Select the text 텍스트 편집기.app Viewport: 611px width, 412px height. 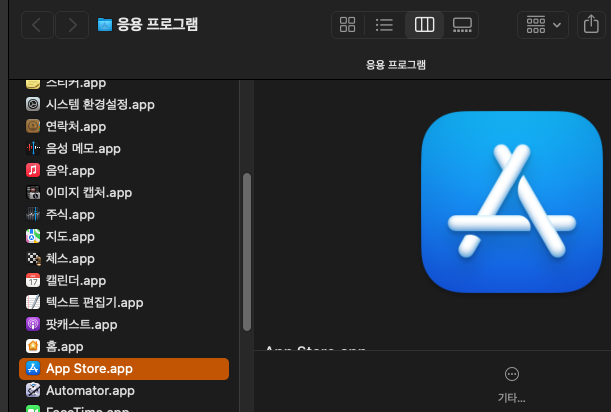[x=95, y=303]
